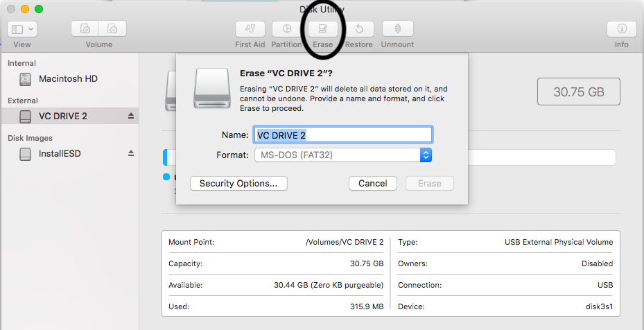Click the Internal section header
This screenshot has width=644, height=330.
(21, 63)
